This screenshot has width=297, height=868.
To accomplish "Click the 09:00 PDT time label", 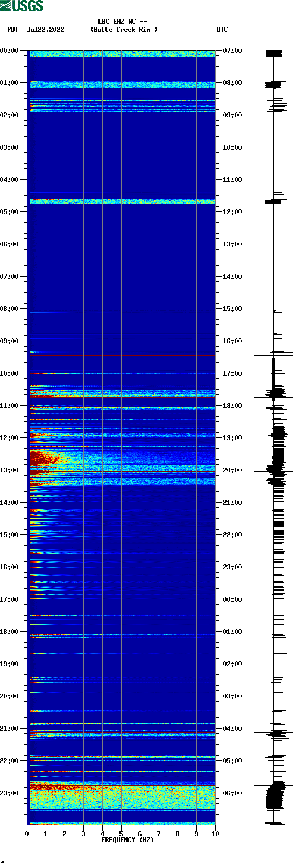I will (9, 341).
